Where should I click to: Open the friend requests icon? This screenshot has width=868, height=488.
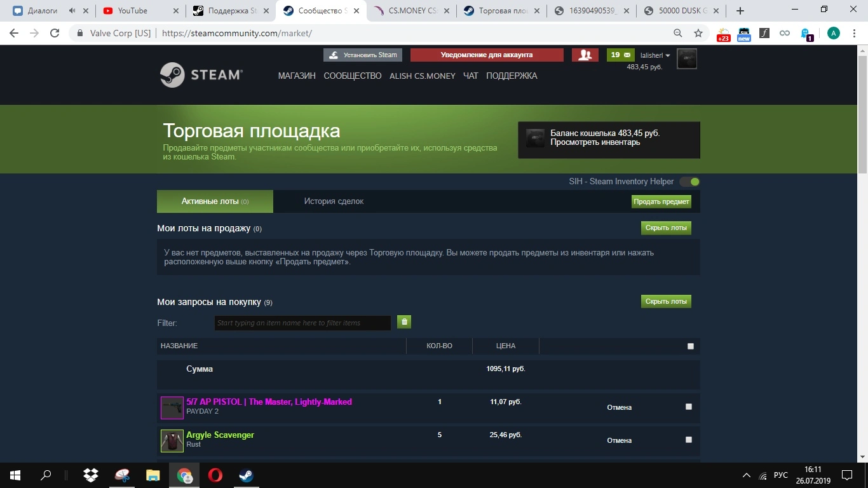pyautogui.click(x=585, y=55)
